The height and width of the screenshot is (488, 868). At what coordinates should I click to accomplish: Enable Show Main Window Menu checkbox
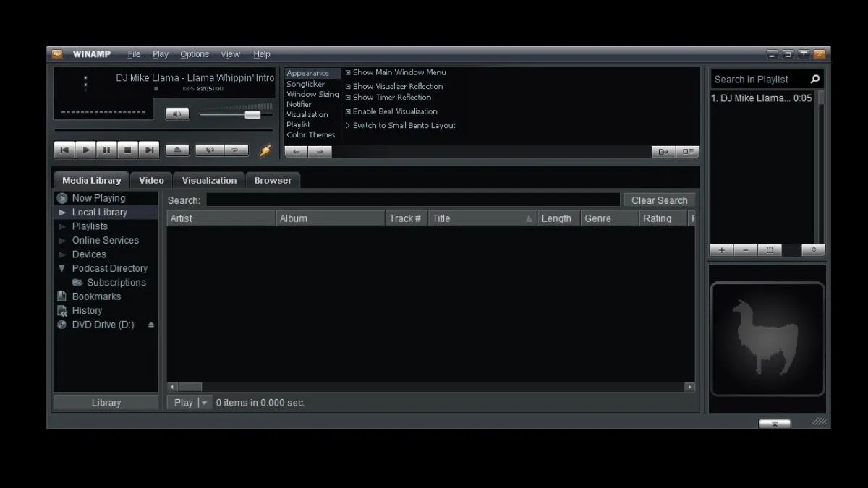click(348, 72)
